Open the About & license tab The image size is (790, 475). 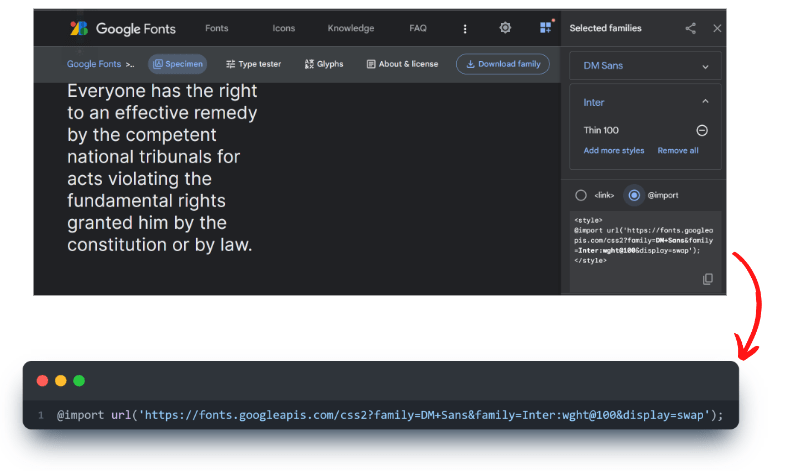[x=403, y=64]
